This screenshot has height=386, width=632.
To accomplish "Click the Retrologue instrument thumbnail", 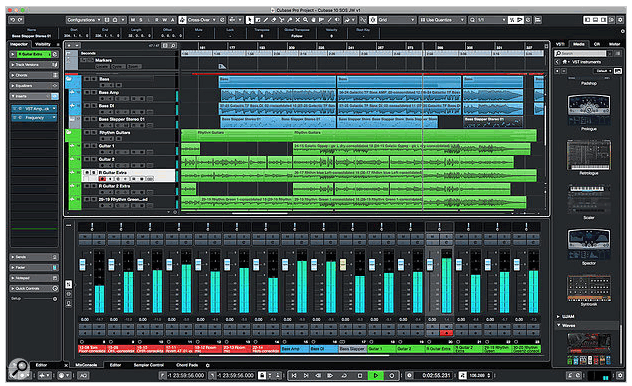I will point(588,155).
